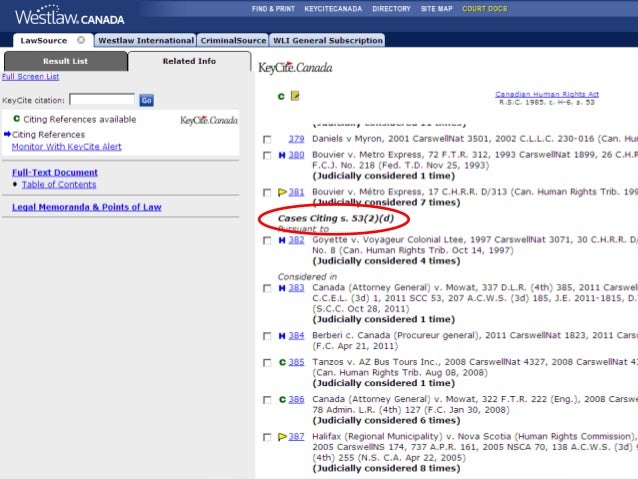The width and height of the screenshot is (638, 479).
Task: Open case number 386 link
Action: 296,399
